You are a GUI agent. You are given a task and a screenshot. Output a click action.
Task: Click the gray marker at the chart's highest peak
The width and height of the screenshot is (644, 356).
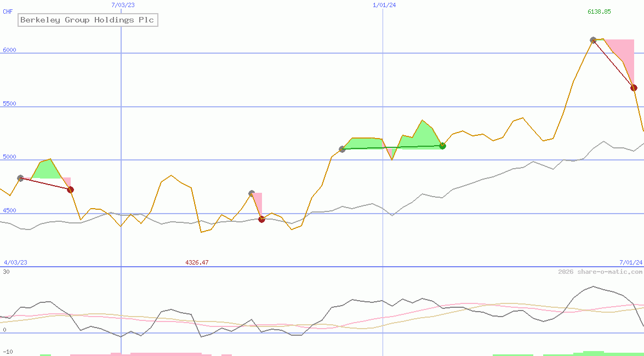593,39
